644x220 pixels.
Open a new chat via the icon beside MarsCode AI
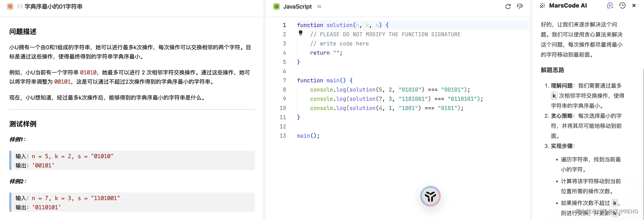(x=610, y=5)
